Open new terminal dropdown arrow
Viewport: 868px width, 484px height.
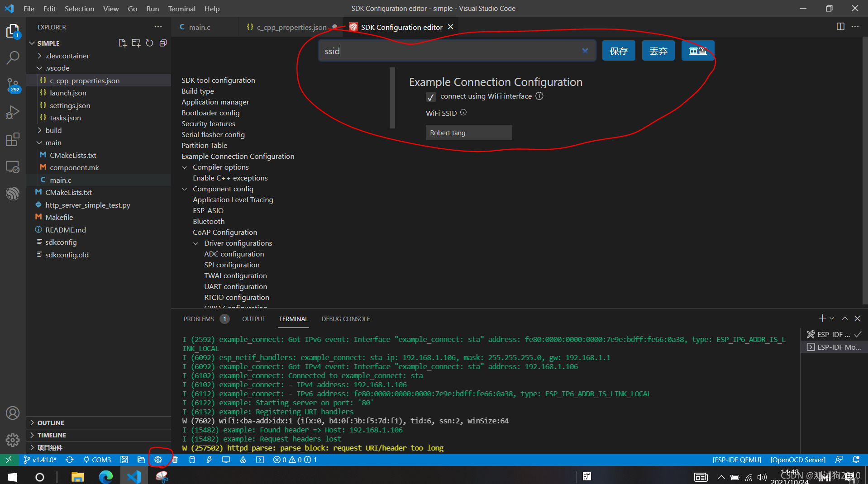(832, 318)
